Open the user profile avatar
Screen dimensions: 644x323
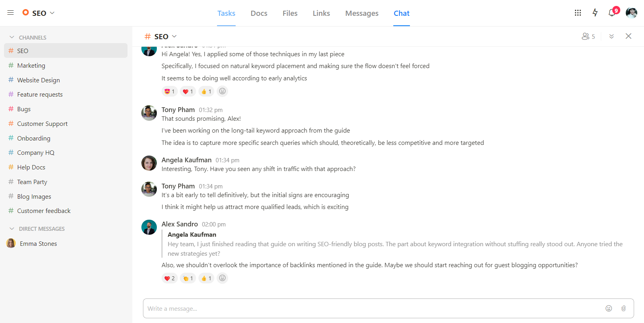tap(631, 13)
